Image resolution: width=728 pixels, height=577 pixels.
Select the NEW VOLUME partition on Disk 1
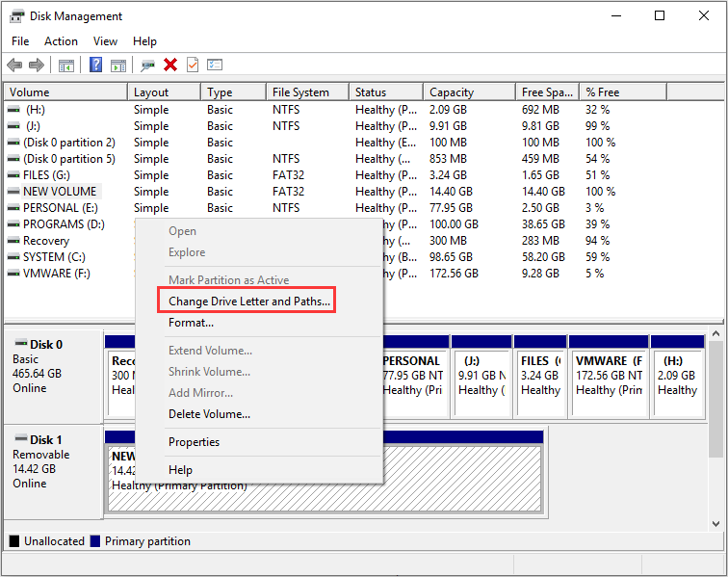(462, 472)
